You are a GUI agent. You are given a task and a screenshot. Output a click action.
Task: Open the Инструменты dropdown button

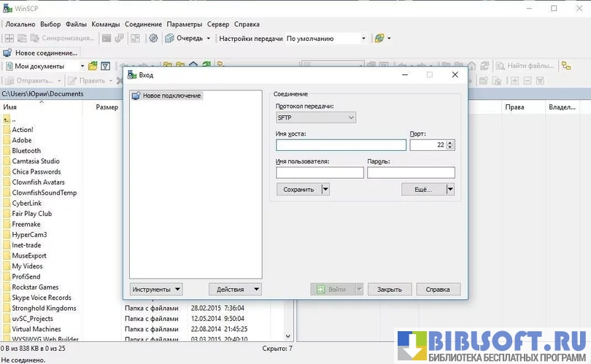pos(156,289)
